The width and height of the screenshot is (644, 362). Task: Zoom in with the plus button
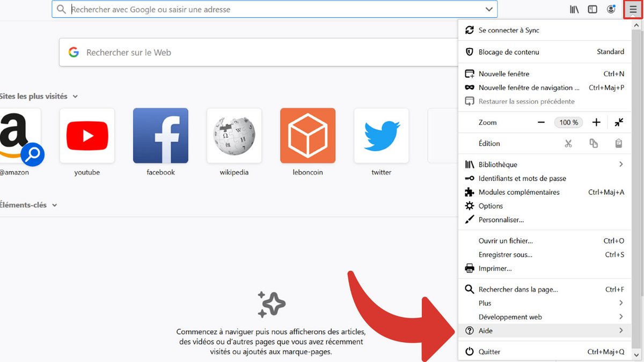tap(596, 122)
